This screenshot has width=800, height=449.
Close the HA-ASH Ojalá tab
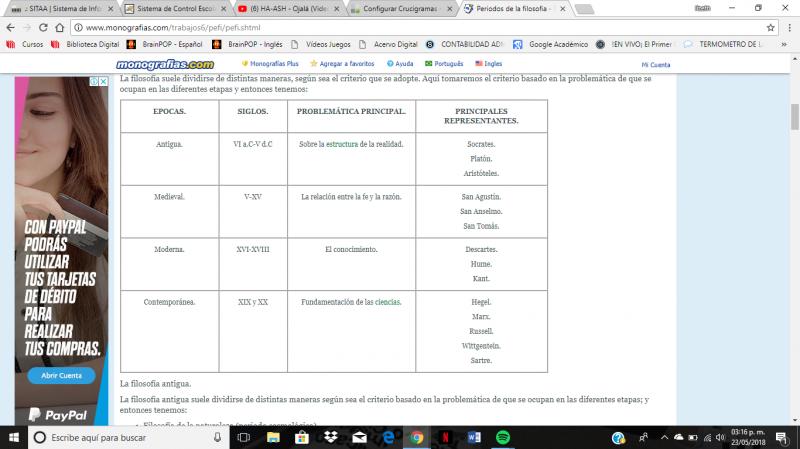tap(336, 9)
